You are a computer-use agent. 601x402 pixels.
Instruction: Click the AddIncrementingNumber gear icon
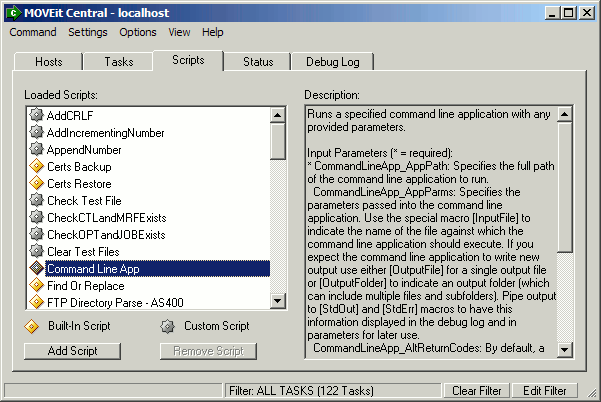click(x=36, y=132)
